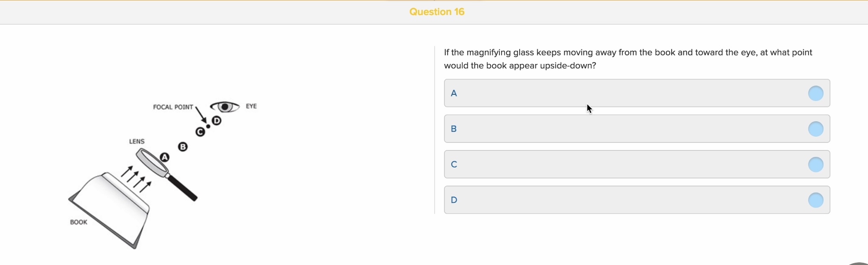Click point D near the focal point
Screen dimensions: 868x265
pos(216,121)
